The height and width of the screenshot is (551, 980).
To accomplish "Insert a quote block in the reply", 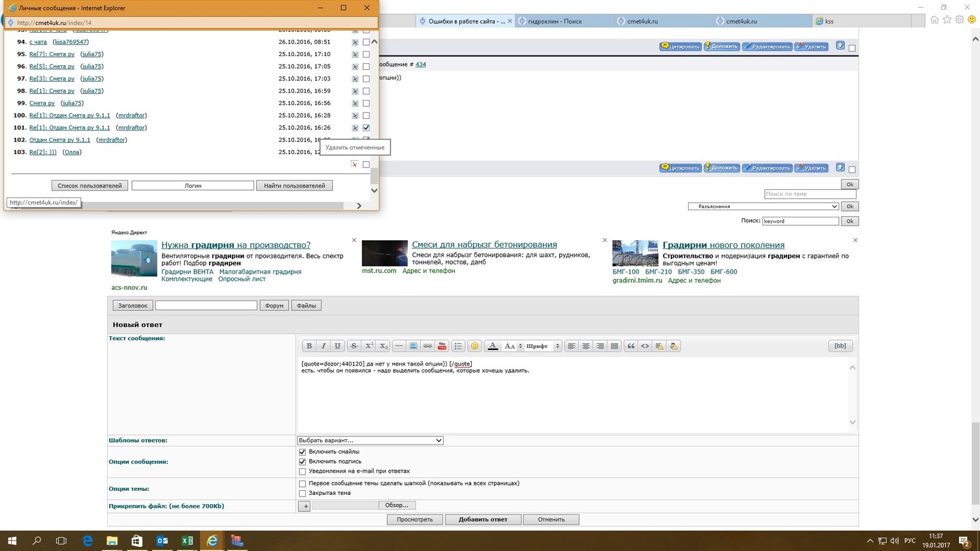I will [631, 346].
